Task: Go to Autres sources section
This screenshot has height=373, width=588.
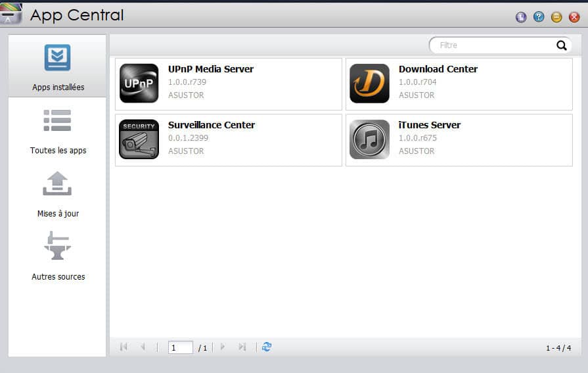Action: pos(57,257)
